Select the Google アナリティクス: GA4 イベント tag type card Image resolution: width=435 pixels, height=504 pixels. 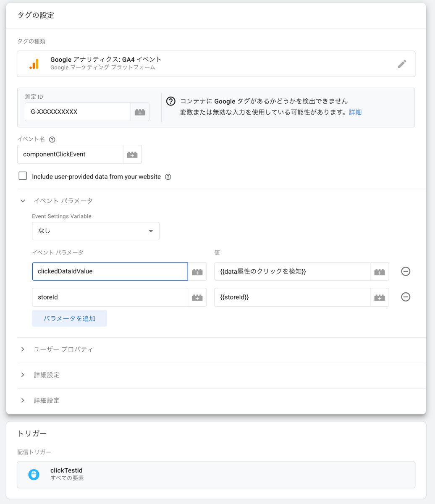216,64
